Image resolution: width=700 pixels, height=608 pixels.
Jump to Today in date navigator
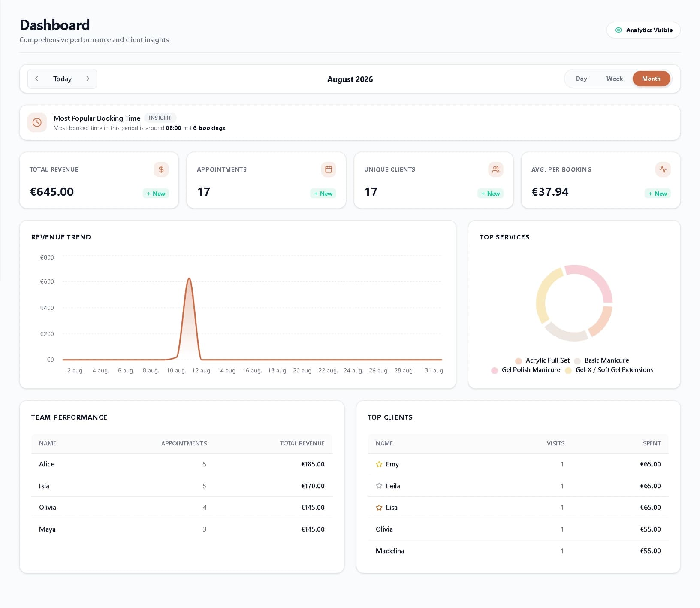tap(62, 79)
